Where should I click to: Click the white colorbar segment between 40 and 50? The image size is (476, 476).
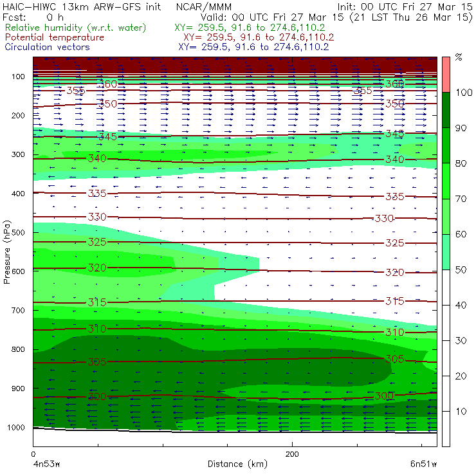(x=446, y=287)
